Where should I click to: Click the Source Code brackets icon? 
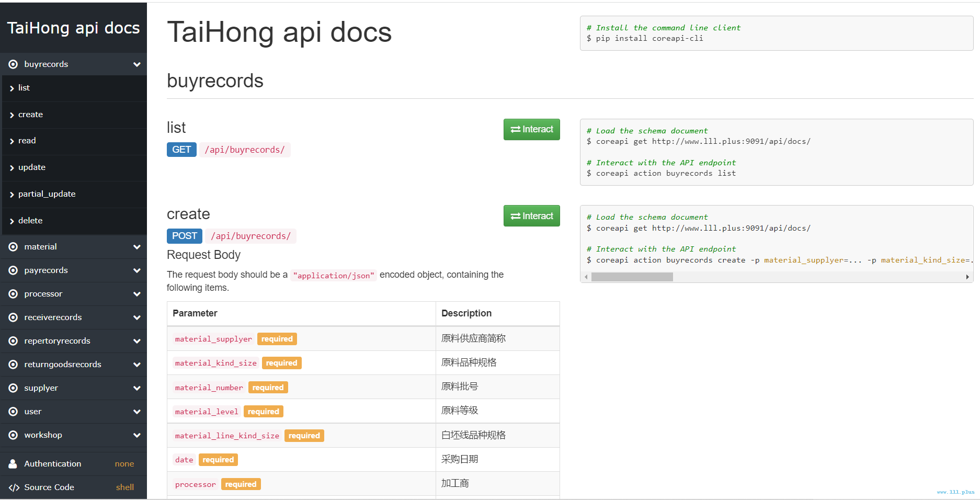(x=14, y=487)
